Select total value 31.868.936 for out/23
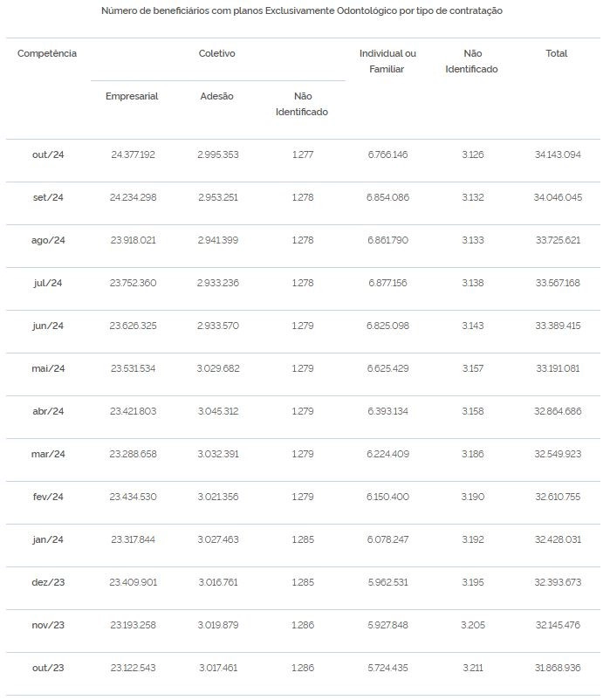This screenshot has width=610, height=700. [558, 668]
